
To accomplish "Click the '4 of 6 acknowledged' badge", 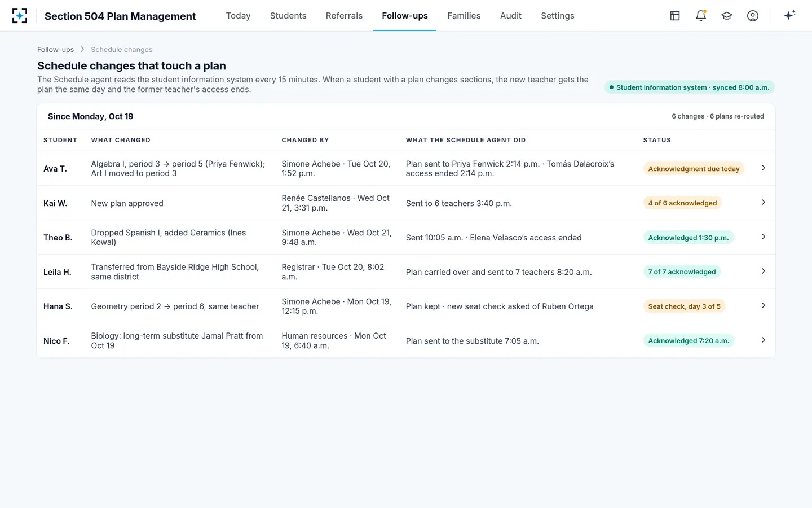I will point(682,203).
